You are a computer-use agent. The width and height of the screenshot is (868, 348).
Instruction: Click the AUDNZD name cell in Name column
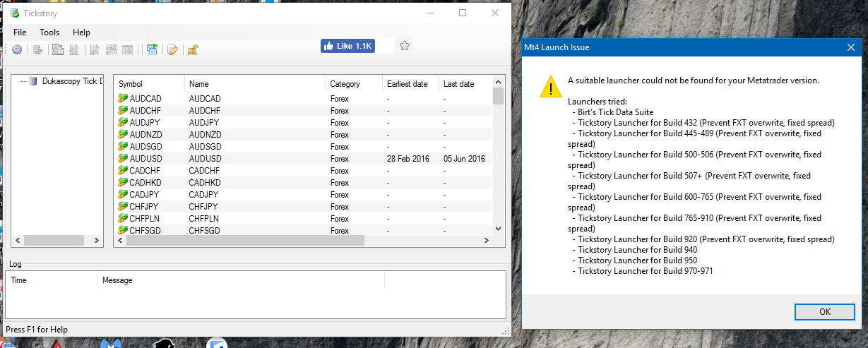pyautogui.click(x=206, y=135)
